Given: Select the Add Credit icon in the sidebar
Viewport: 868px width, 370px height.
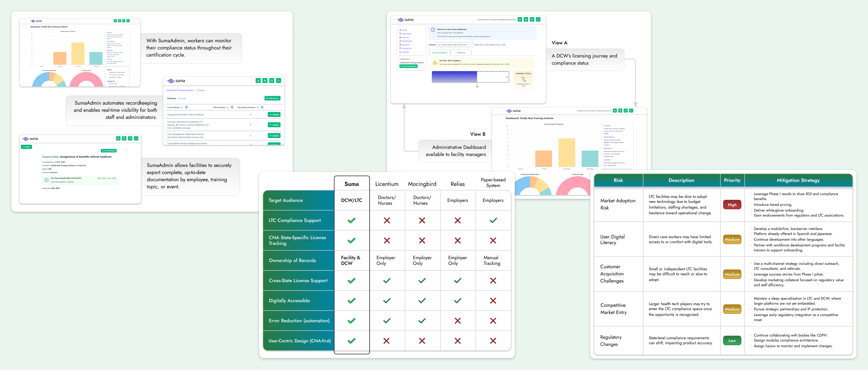Looking at the screenshot, I should click(400, 34).
